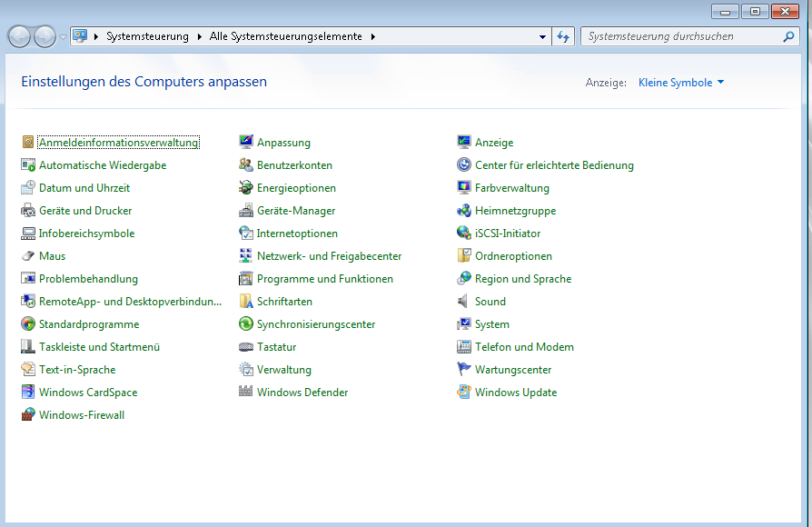Refresh the view with the address bar button
Screen dimensions: 812x527
pyautogui.click(x=563, y=36)
